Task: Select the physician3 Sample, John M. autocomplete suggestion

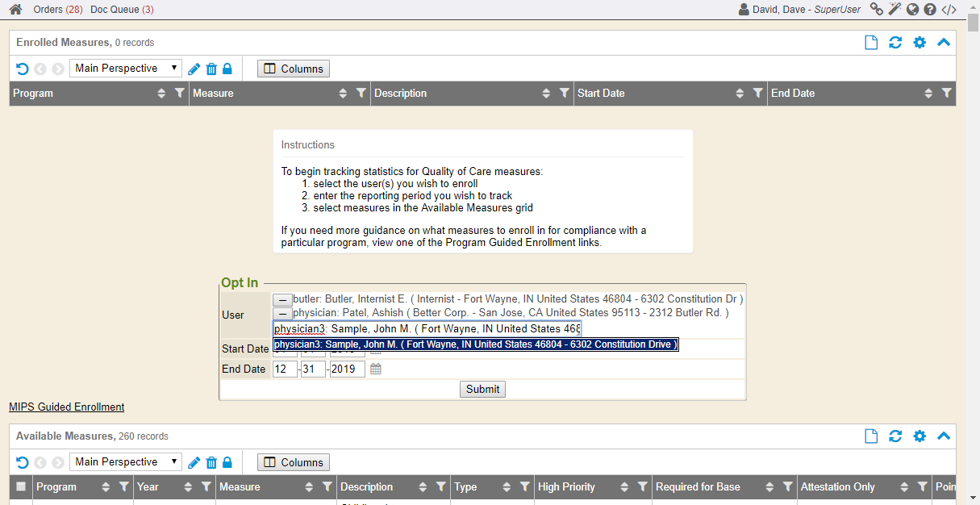Action: pos(475,344)
